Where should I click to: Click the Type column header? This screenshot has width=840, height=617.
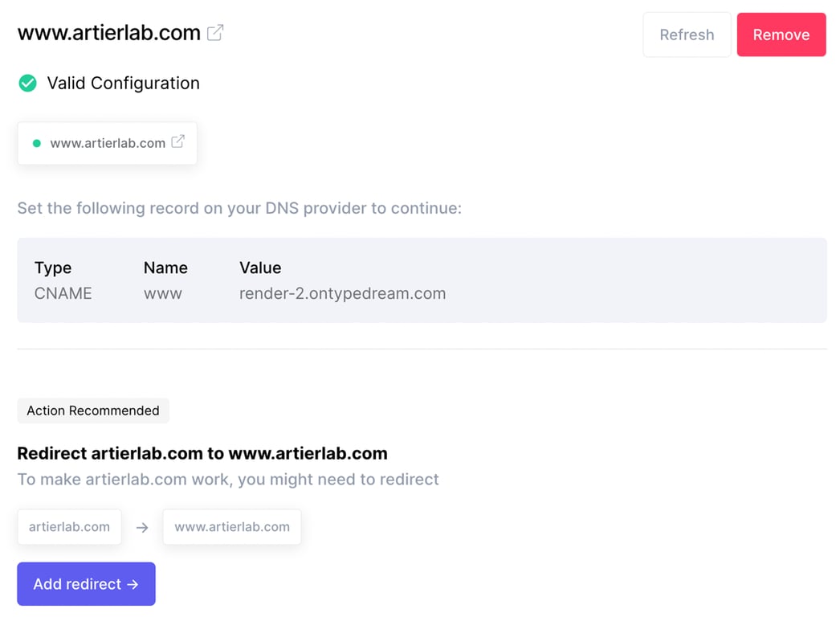click(53, 268)
